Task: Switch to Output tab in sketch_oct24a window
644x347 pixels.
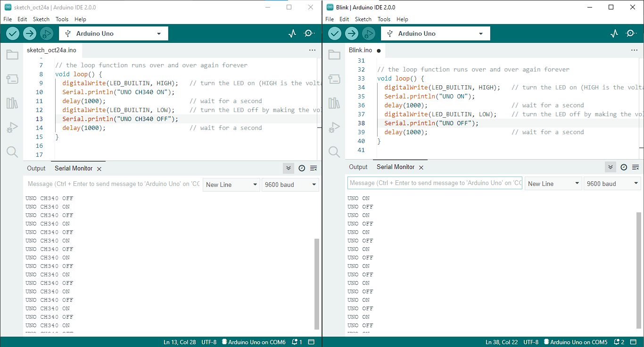Action: point(36,168)
